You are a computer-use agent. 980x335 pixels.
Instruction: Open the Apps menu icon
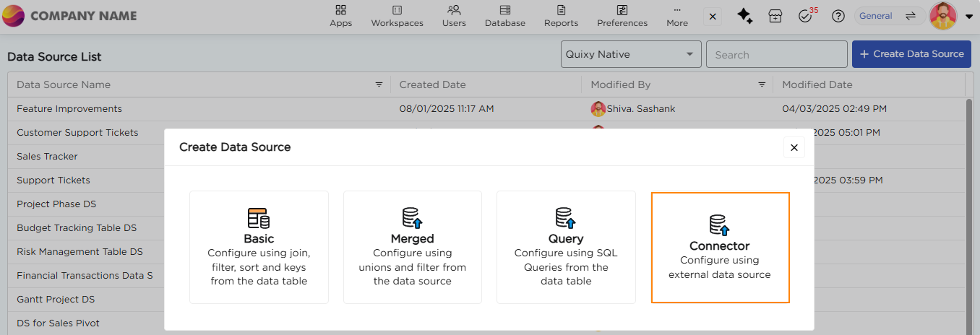tap(340, 16)
